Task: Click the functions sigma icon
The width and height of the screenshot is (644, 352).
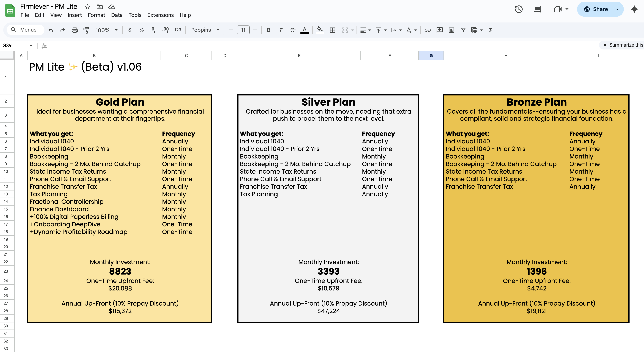Action: (491, 30)
